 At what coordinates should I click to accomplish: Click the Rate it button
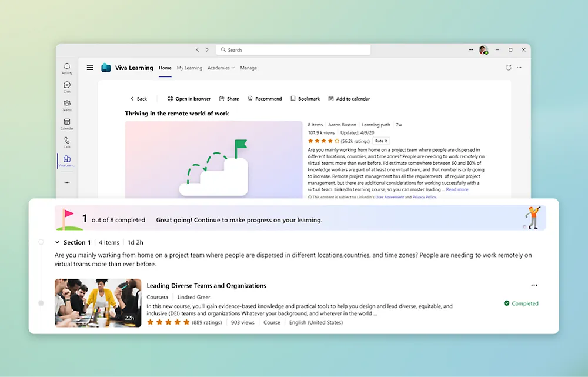[382, 141]
